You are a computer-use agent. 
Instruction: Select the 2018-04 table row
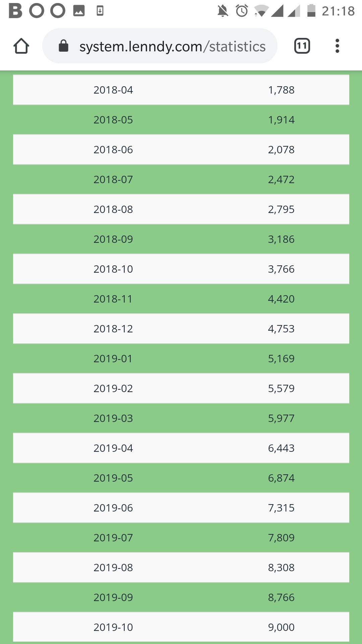pos(181,90)
